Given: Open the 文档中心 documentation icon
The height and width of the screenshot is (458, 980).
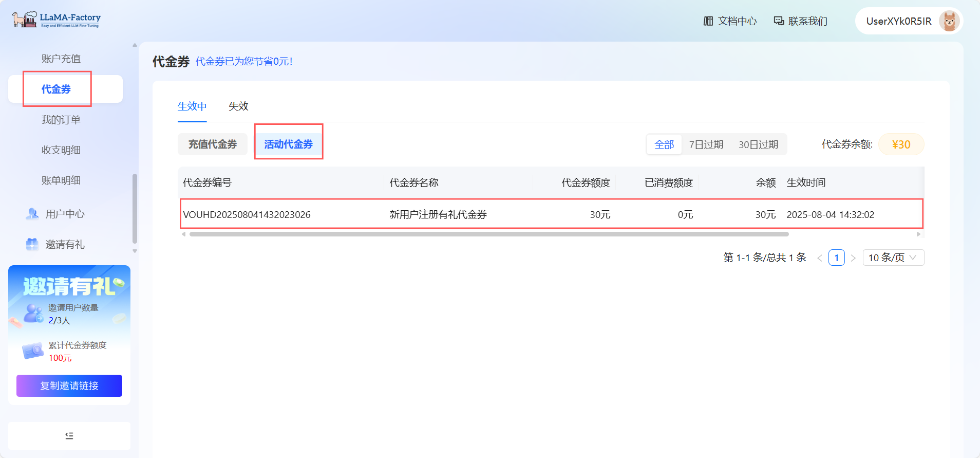Looking at the screenshot, I should pyautogui.click(x=708, y=21).
